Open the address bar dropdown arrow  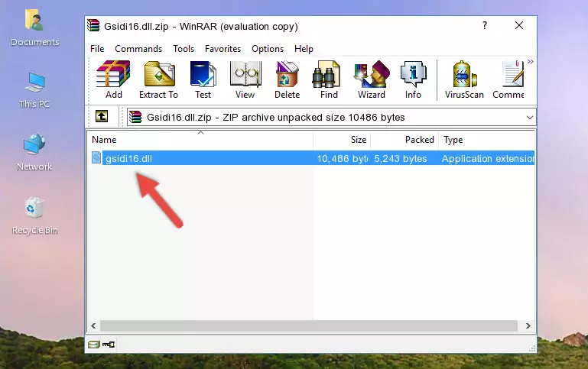(529, 117)
